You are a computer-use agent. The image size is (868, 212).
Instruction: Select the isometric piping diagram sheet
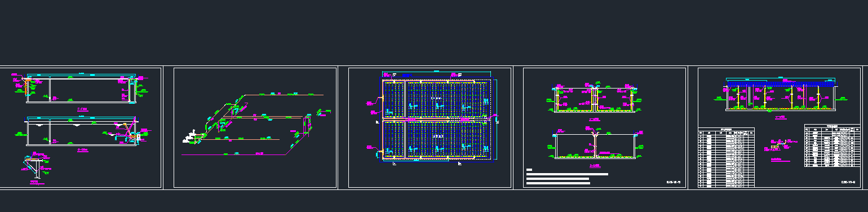255,127
